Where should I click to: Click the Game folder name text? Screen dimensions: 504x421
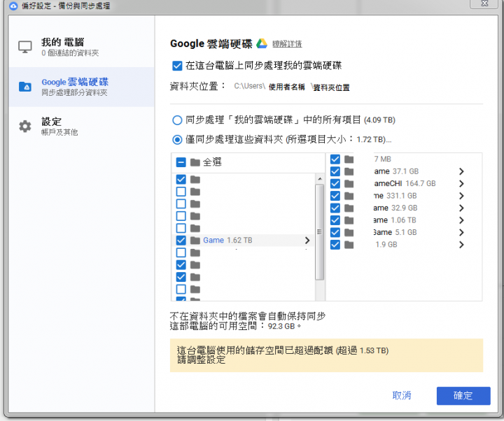213,240
